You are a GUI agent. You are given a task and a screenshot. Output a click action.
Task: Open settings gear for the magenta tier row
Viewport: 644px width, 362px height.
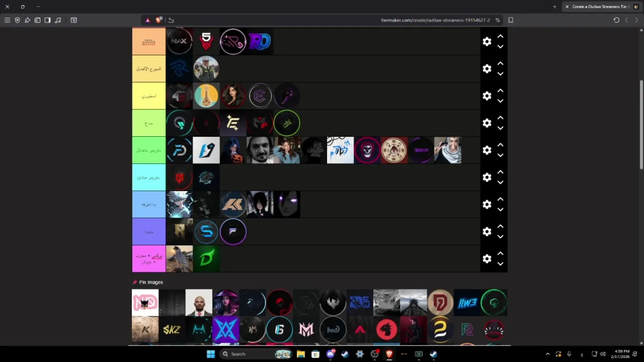(x=487, y=259)
